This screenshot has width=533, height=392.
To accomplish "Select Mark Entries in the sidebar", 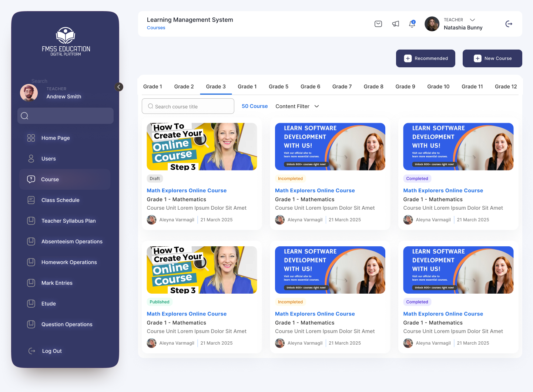I will click(x=57, y=283).
